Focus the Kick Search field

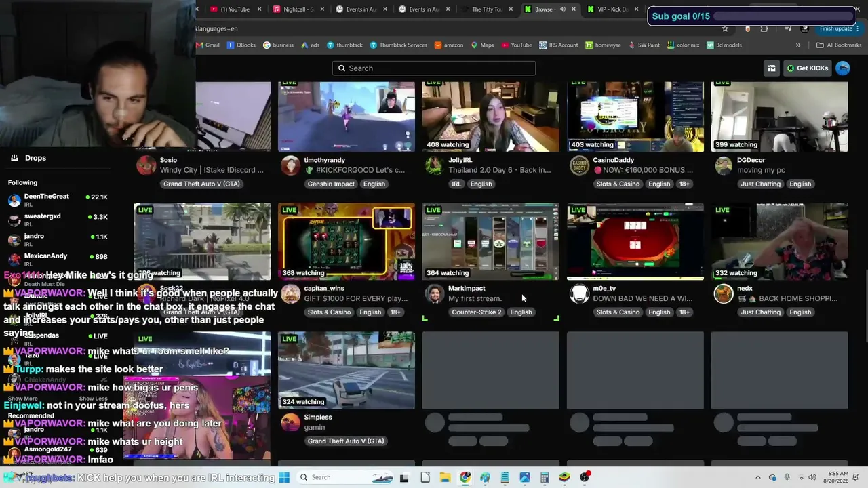pyautogui.click(x=434, y=68)
